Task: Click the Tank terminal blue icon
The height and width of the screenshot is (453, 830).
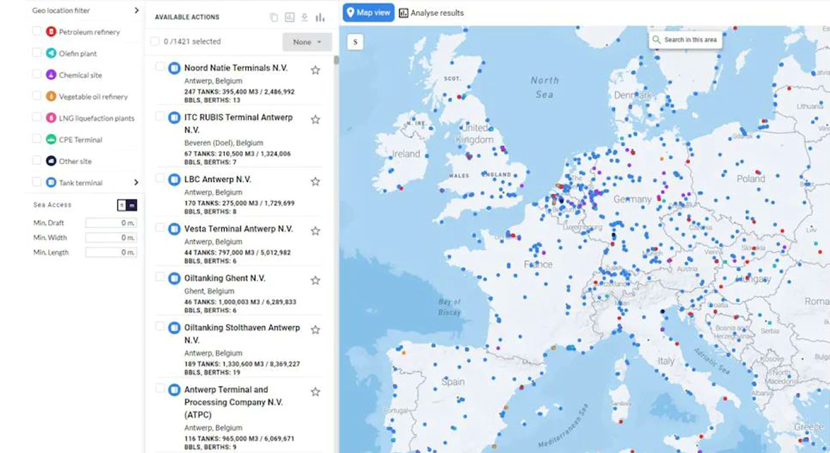Action: click(51, 183)
